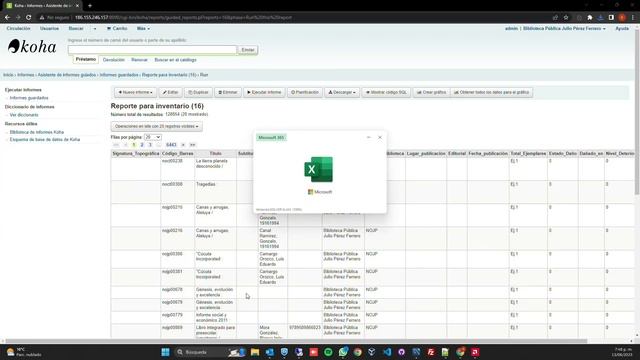640x360 pixels.
Task: Select the Préstamo tab
Action: pyautogui.click(x=86, y=60)
